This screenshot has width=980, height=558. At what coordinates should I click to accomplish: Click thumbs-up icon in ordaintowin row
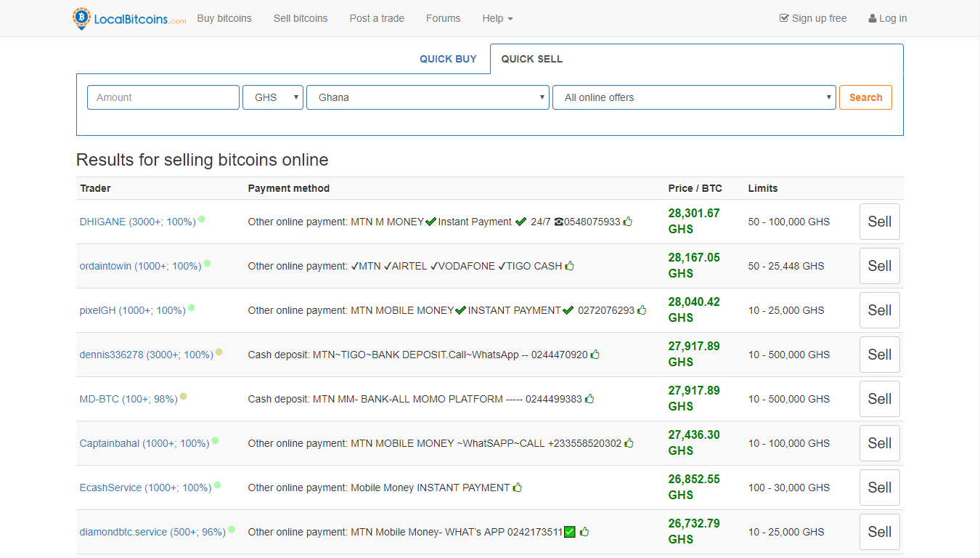(x=570, y=266)
